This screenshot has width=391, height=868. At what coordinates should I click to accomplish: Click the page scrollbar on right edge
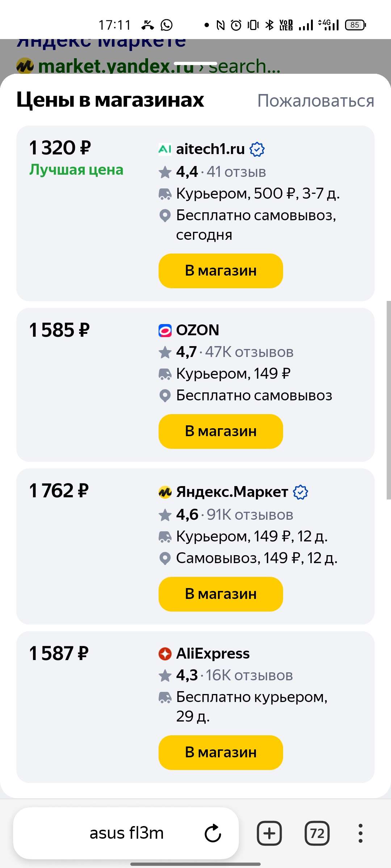coord(388,400)
